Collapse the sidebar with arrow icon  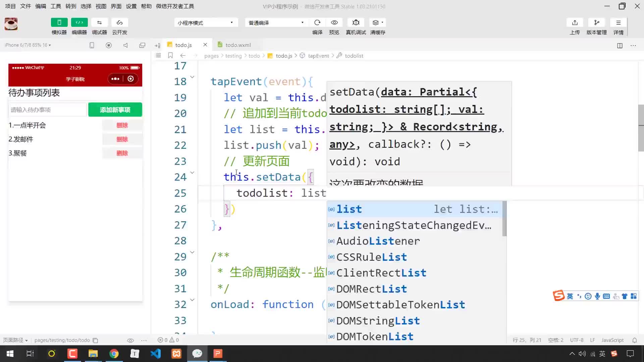pyautogui.click(x=157, y=45)
